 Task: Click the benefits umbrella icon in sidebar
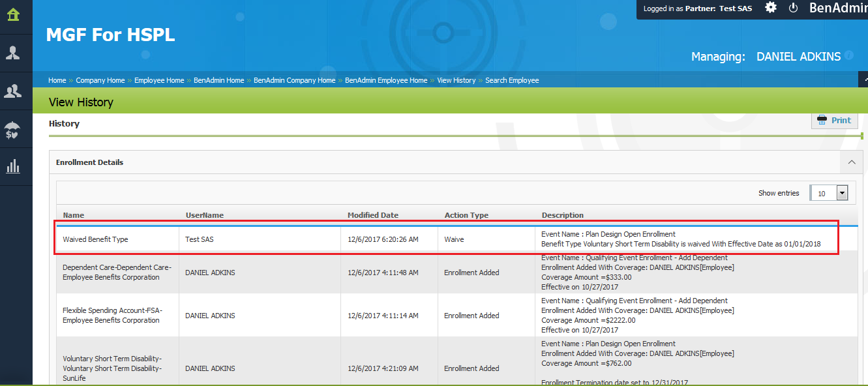[x=13, y=130]
